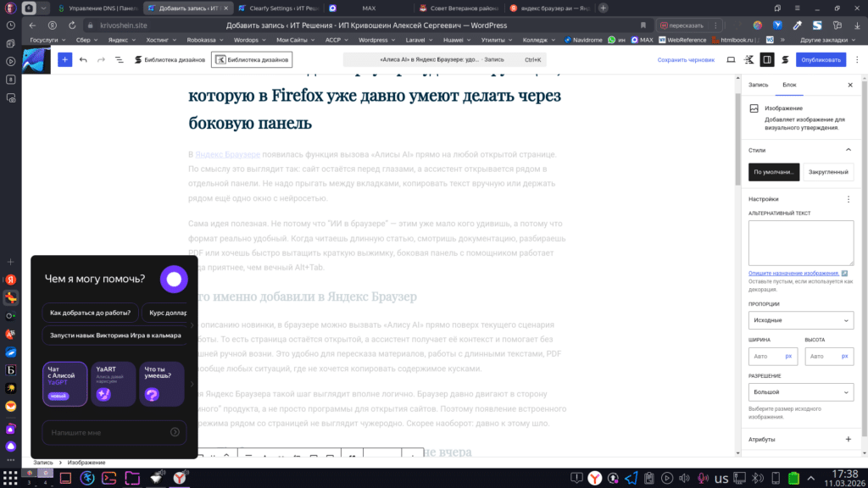Switch to the Запись tab in the sidebar
The width and height of the screenshot is (868, 488).
point(757,85)
